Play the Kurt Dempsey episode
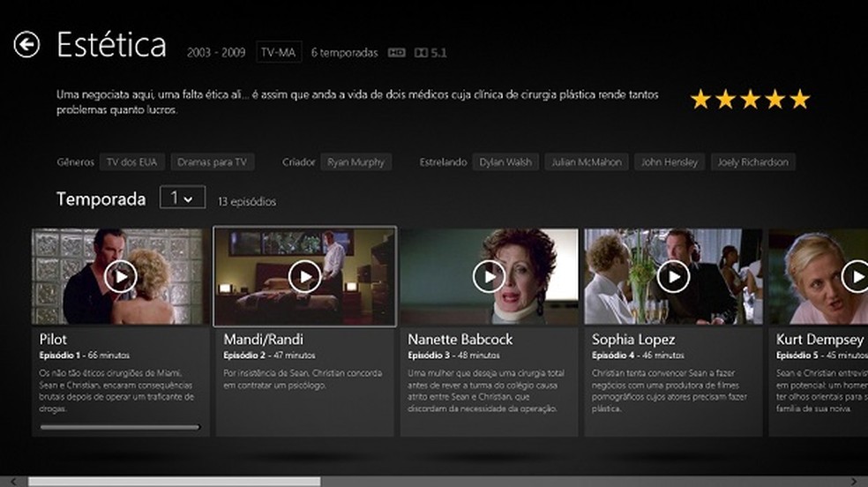The image size is (868, 487). (856, 275)
